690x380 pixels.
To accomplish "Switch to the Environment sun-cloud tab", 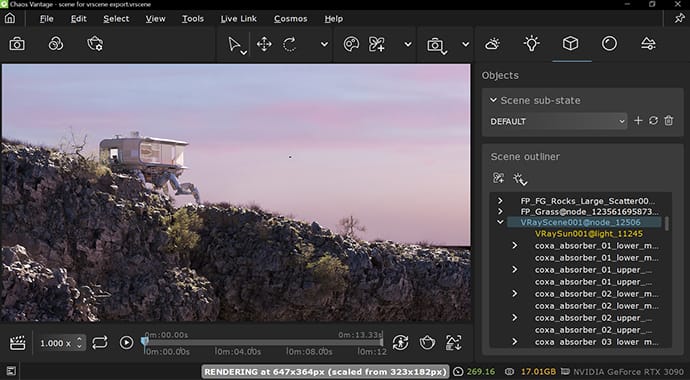I will pos(492,44).
